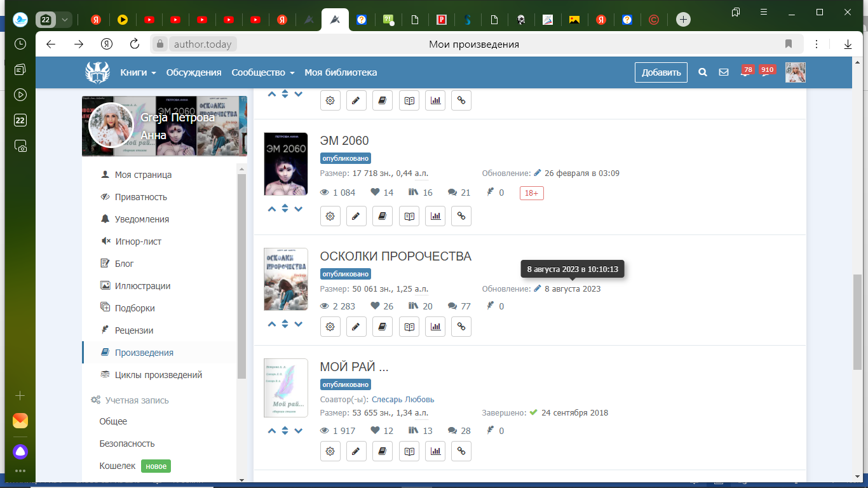Screen dimensions: 868x488
Task: Expand the Книги dropdown menu
Action: click(x=138, y=72)
